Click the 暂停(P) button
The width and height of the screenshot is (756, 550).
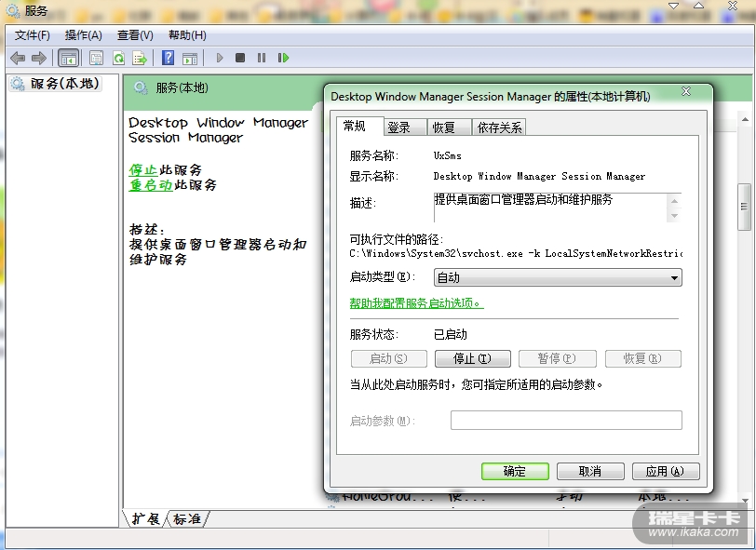(558, 358)
